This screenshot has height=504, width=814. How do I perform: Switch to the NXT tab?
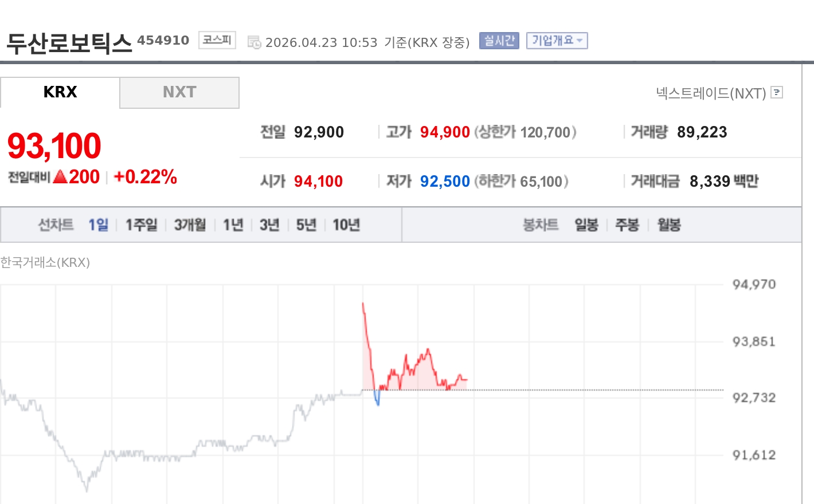[x=179, y=92]
